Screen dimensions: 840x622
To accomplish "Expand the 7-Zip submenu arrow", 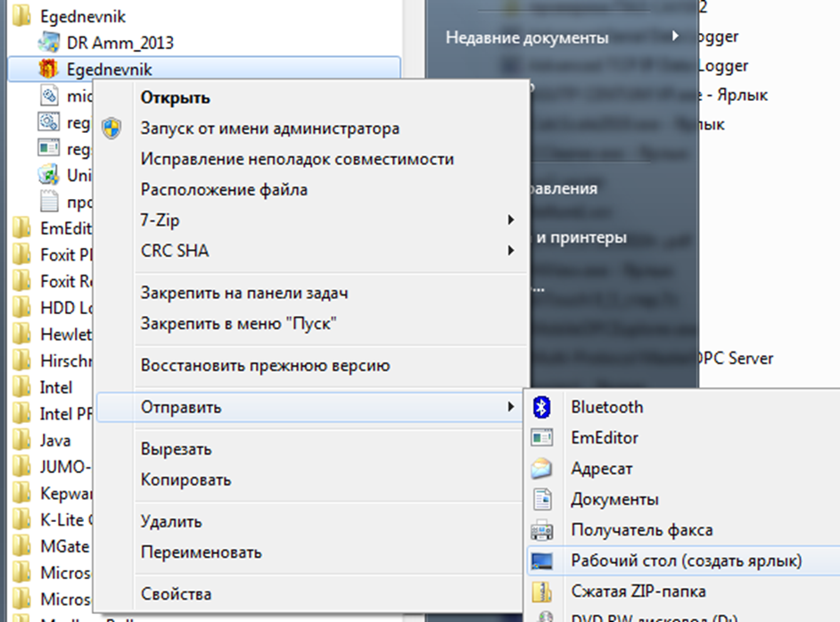I will [x=511, y=220].
